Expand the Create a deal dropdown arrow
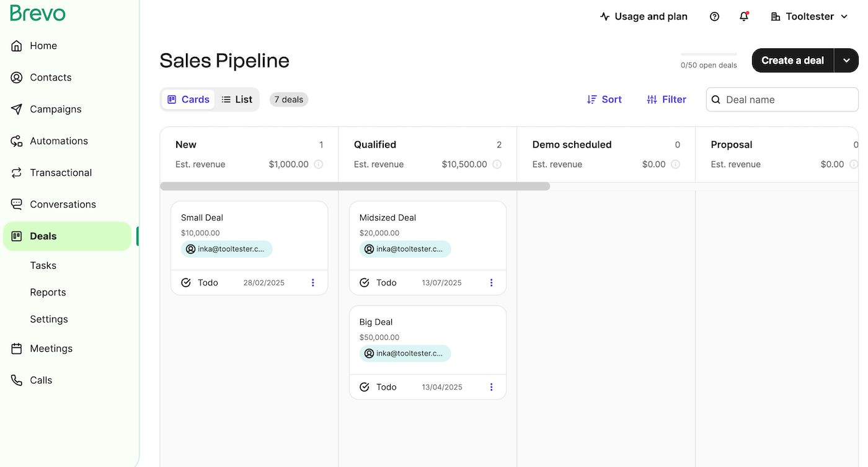Image resolution: width=868 pixels, height=467 pixels. pos(846,61)
